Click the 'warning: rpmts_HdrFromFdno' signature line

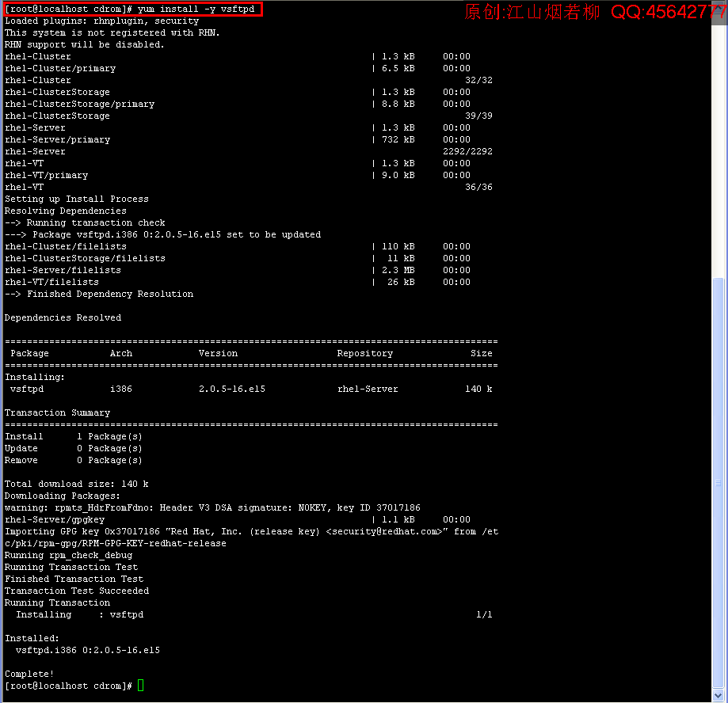click(x=212, y=507)
